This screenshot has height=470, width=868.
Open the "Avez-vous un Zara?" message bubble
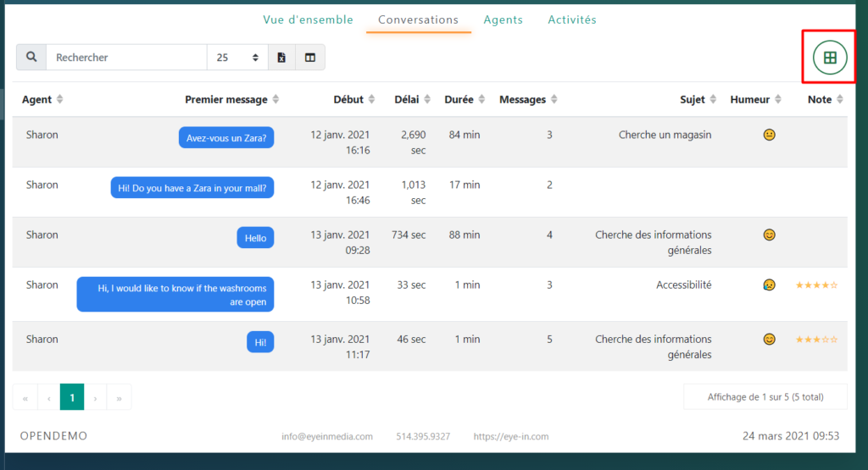coord(226,138)
